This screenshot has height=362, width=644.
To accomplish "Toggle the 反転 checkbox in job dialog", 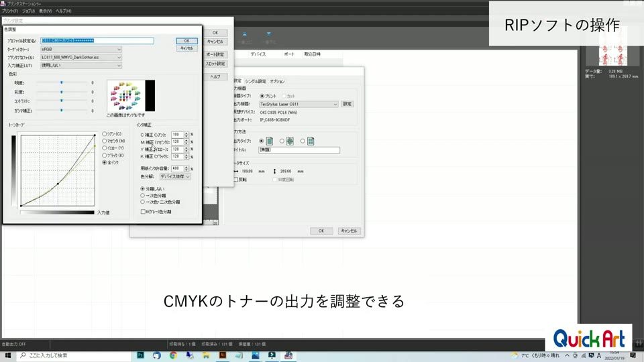I will [235, 180].
